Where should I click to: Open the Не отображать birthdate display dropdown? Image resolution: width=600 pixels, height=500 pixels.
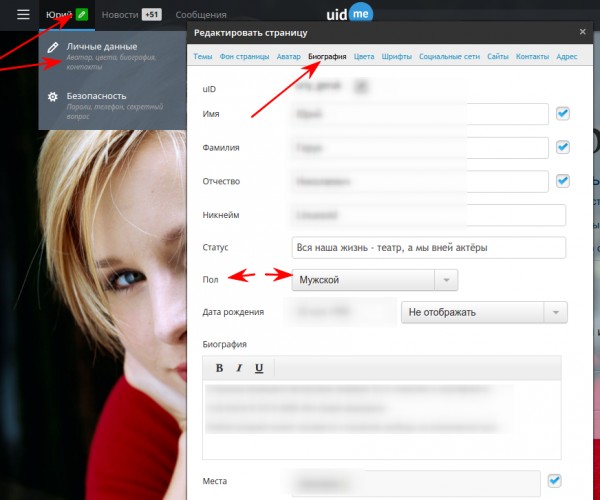tap(484, 313)
